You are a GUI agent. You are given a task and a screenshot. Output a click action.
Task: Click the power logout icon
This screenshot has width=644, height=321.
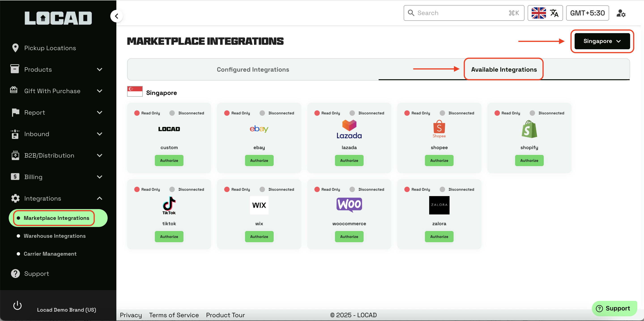click(17, 306)
